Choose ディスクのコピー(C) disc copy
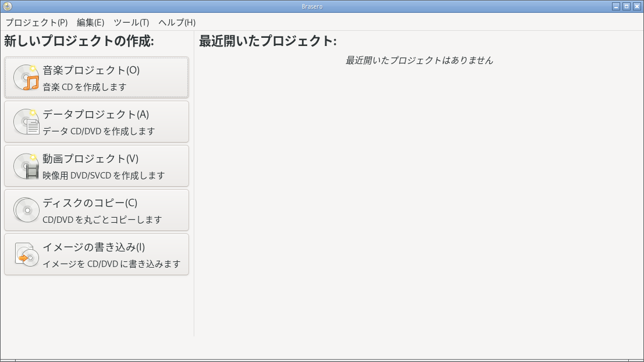This screenshot has width=644, height=362. click(x=97, y=210)
